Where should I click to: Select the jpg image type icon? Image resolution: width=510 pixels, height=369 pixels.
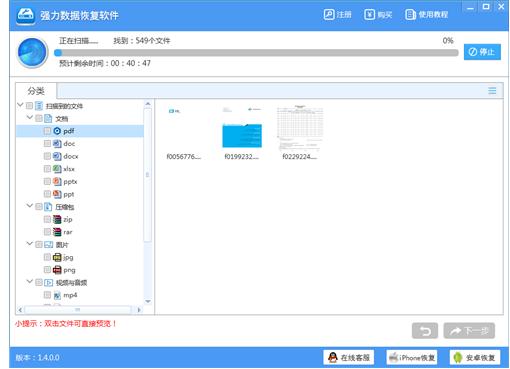[x=57, y=257]
